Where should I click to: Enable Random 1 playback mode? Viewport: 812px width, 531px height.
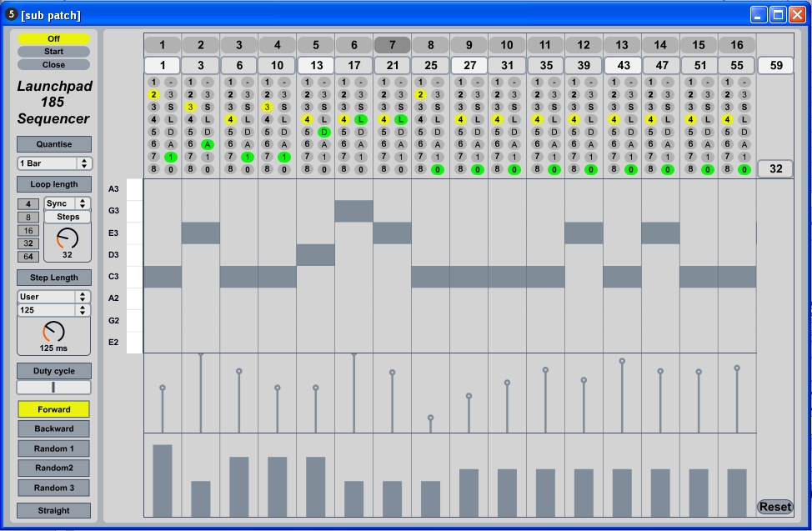click(x=53, y=448)
